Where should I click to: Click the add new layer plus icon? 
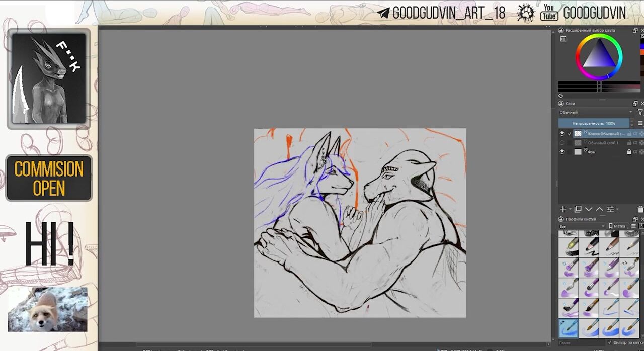pos(563,209)
